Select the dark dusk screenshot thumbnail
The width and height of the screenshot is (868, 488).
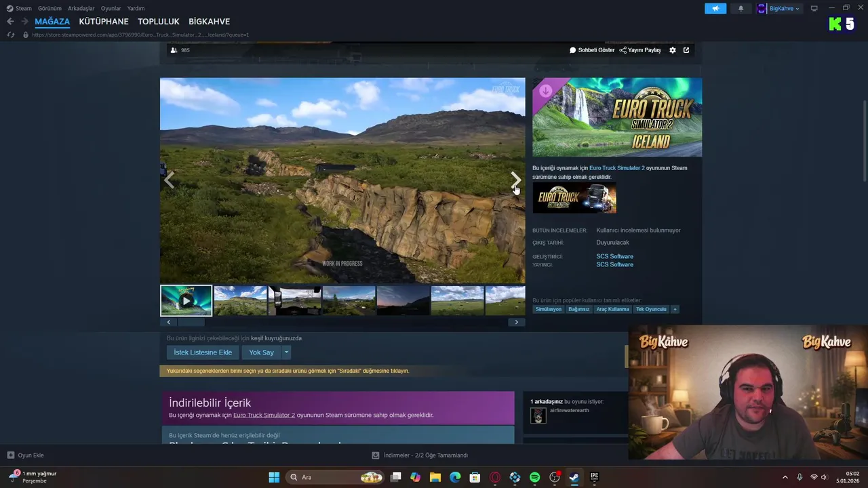403,301
